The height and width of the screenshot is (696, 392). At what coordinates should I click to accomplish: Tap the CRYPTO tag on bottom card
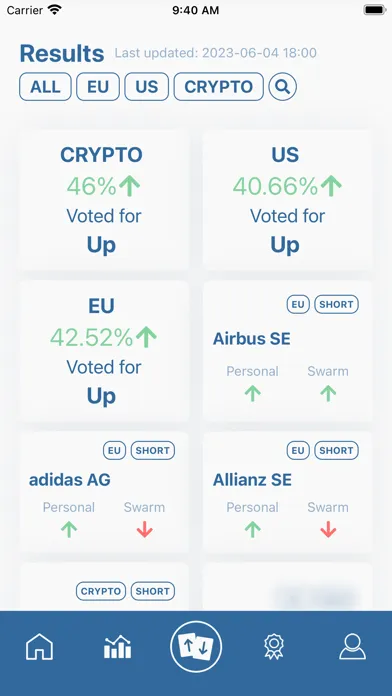point(101,591)
